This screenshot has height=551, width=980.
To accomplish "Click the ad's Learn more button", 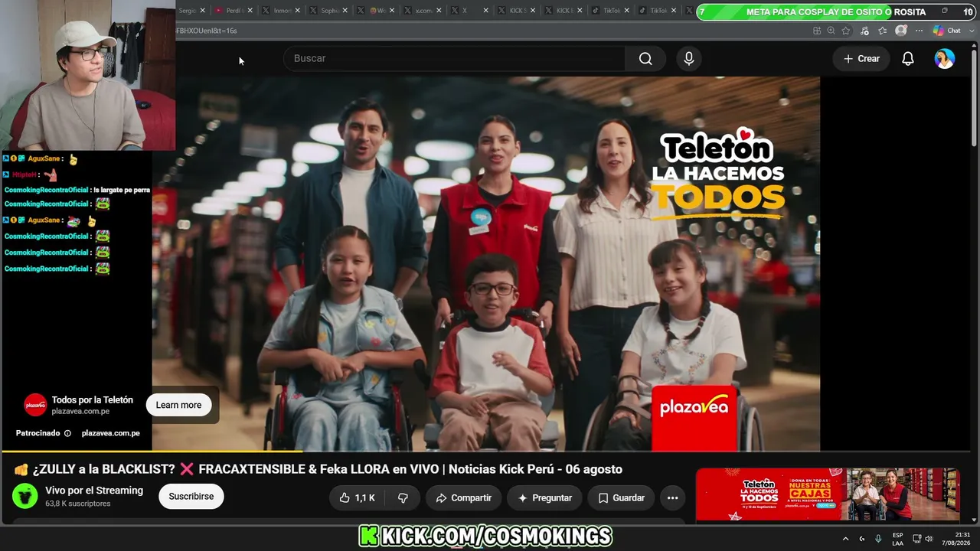I will coord(178,405).
